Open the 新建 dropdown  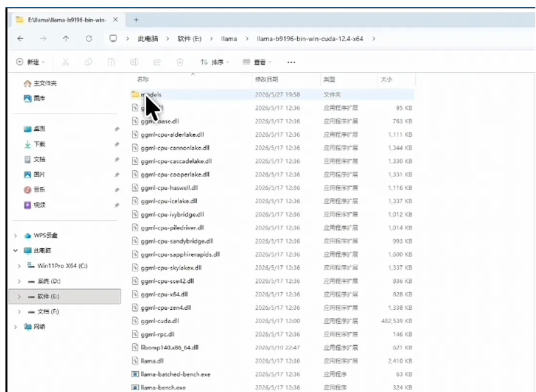pyautogui.click(x=31, y=62)
